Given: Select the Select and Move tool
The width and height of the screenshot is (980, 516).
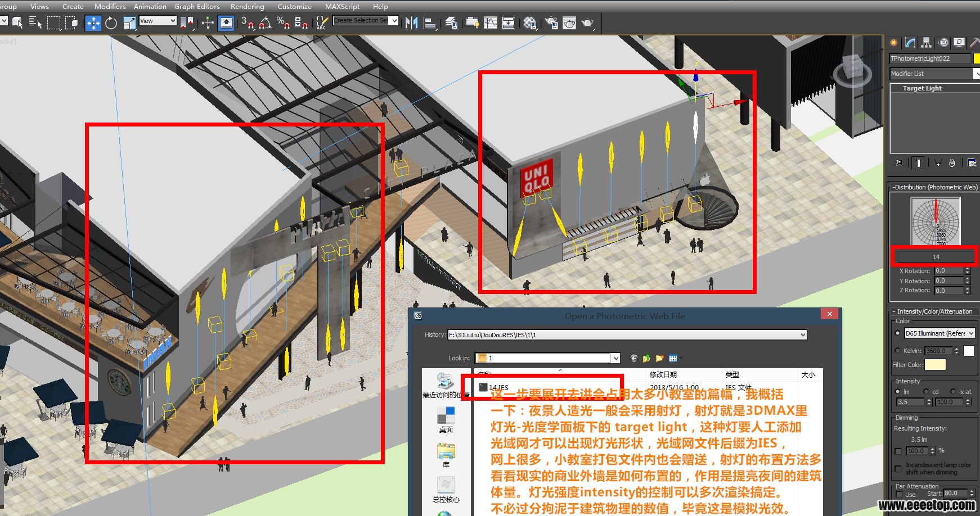Looking at the screenshot, I should [x=93, y=23].
